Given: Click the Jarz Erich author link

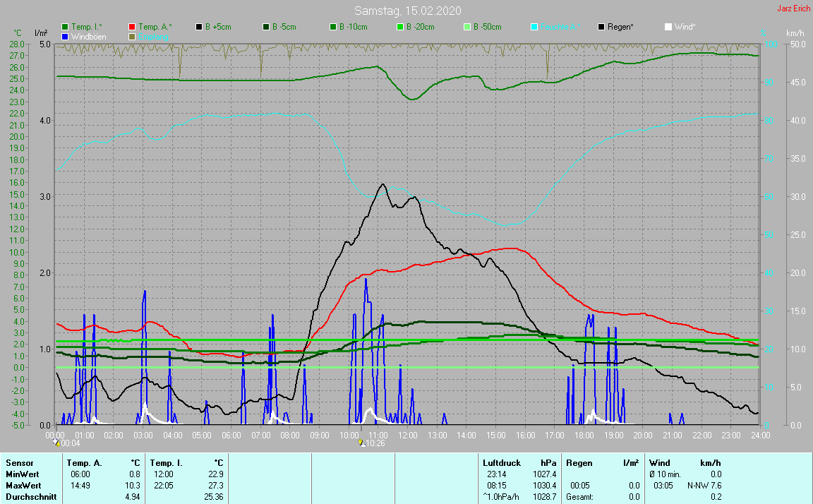Looking at the screenshot, I should [x=793, y=9].
